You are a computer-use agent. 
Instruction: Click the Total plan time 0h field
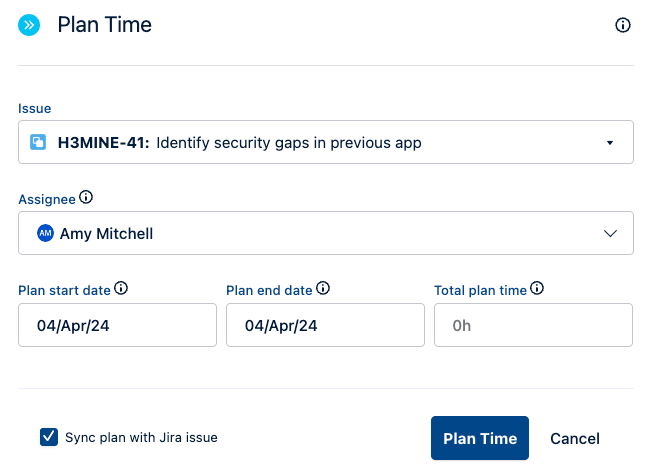tap(533, 325)
